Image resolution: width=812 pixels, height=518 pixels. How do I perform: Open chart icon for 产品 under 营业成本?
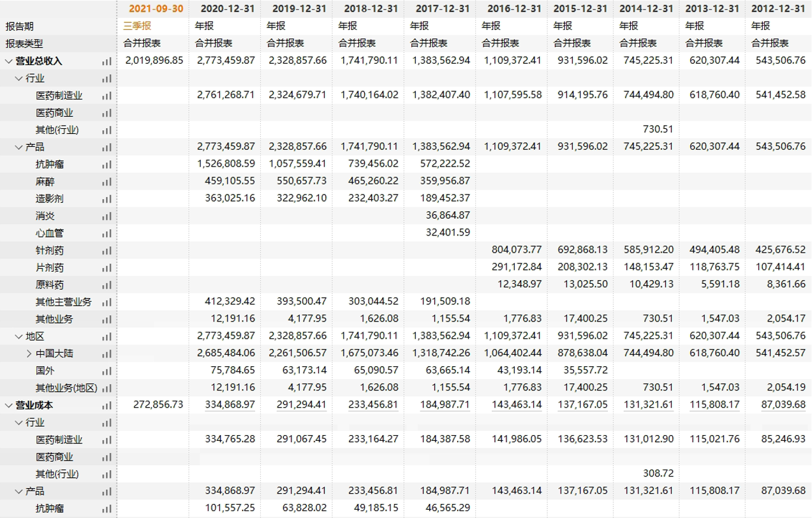click(107, 492)
